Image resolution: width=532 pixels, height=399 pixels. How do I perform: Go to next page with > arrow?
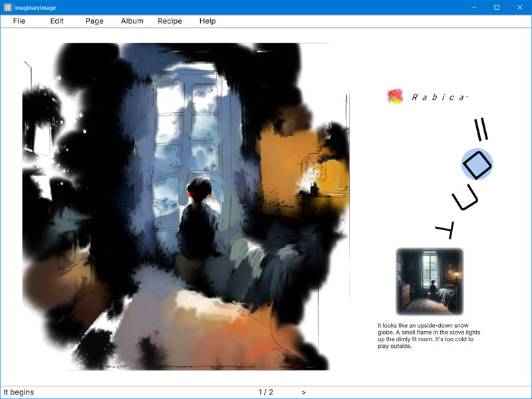tap(304, 392)
